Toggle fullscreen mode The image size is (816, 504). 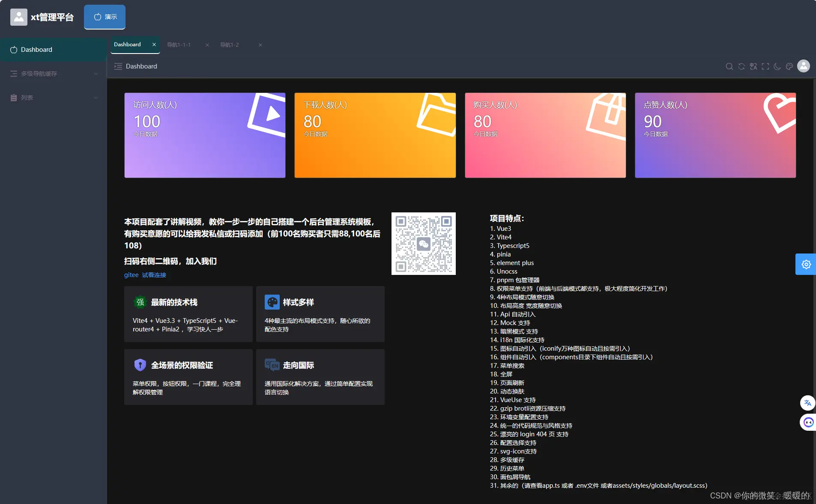[766, 66]
